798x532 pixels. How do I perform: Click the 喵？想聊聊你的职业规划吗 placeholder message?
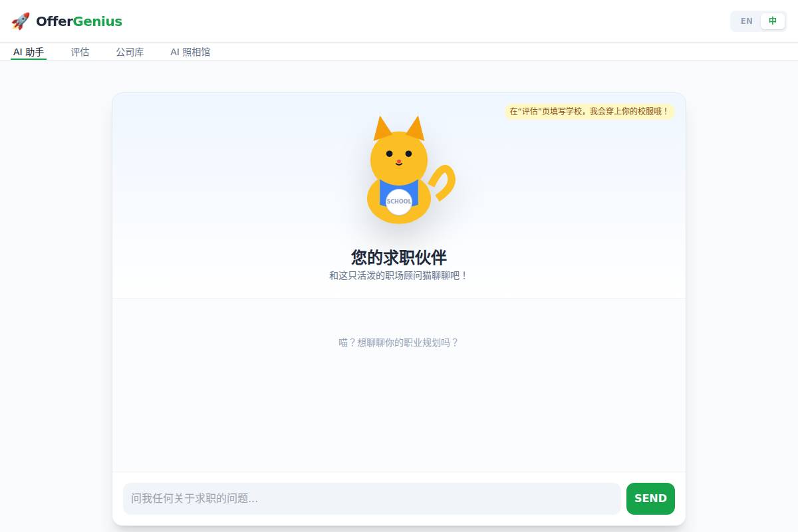tap(399, 343)
